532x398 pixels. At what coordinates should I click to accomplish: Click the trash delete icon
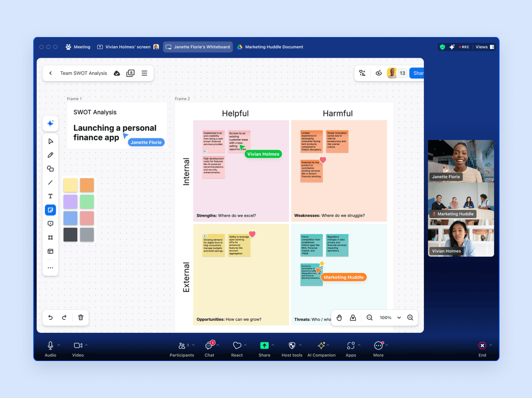(x=81, y=317)
